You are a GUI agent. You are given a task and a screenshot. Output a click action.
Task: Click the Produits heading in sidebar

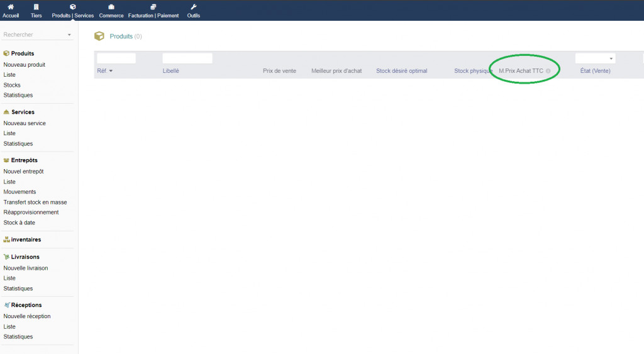point(23,53)
